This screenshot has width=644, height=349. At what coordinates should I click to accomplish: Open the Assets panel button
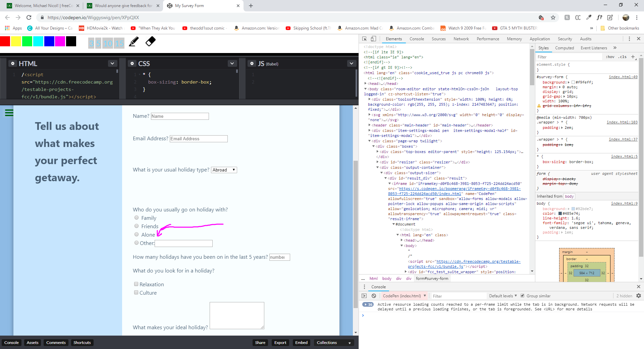click(33, 343)
